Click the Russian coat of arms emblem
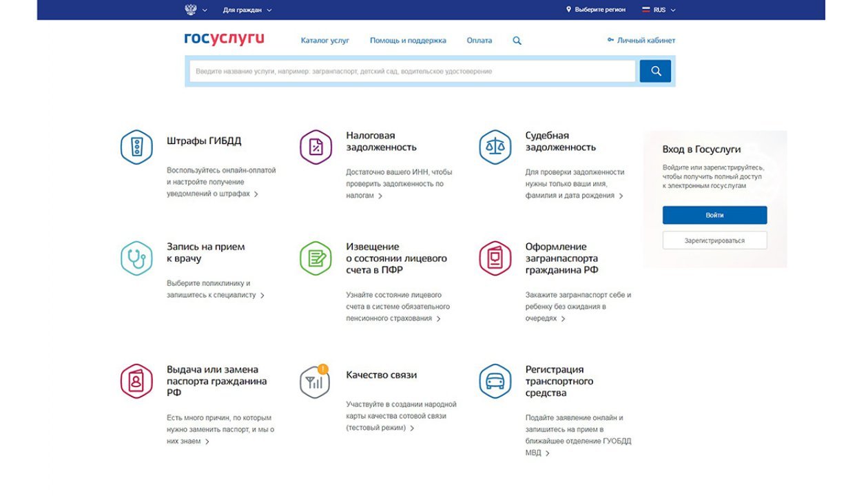 click(191, 10)
